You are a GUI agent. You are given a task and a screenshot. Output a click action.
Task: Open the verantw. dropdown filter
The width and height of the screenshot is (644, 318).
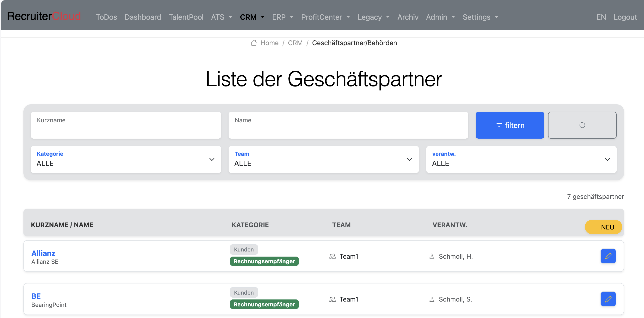tap(521, 159)
